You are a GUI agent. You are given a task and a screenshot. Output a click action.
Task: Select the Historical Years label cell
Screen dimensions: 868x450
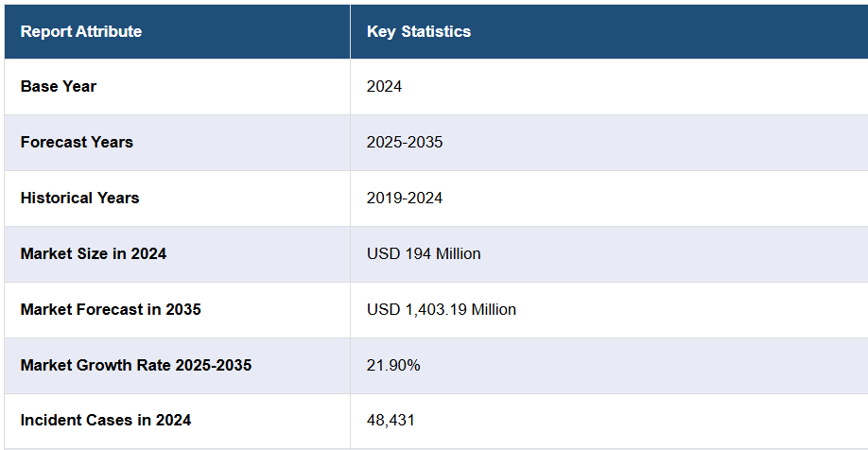(79, 198)
